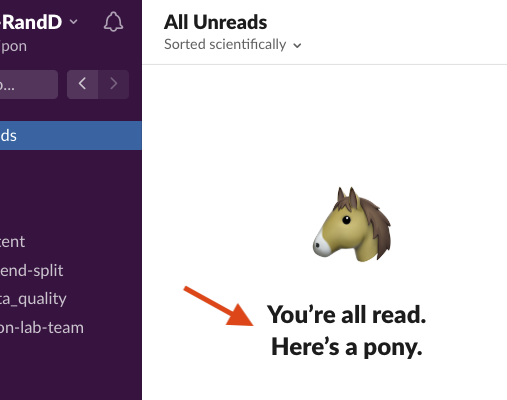Open the channel ending in on-lab-team
Image resolution: width=507 pixels, height=400 pixels.
(x=42, y=327)
